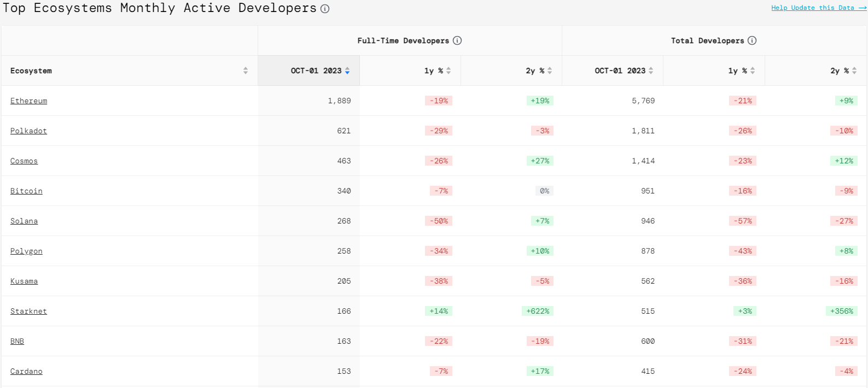This screenshot has height=388, width=868.
Task: Sort Full-Time 2y % column arrows
Action: tap(550, 70)
